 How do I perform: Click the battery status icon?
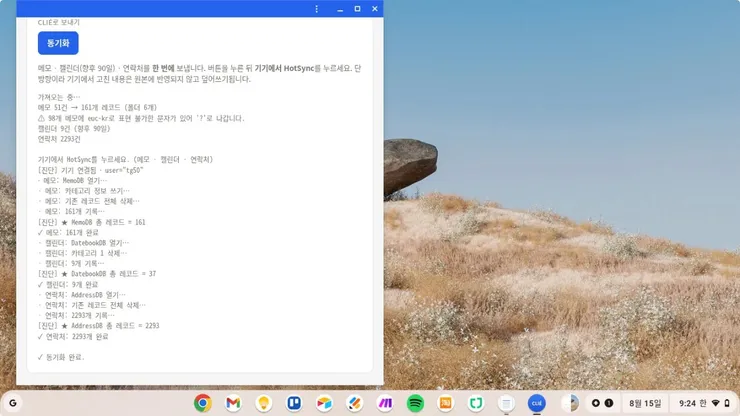point(727,403)
